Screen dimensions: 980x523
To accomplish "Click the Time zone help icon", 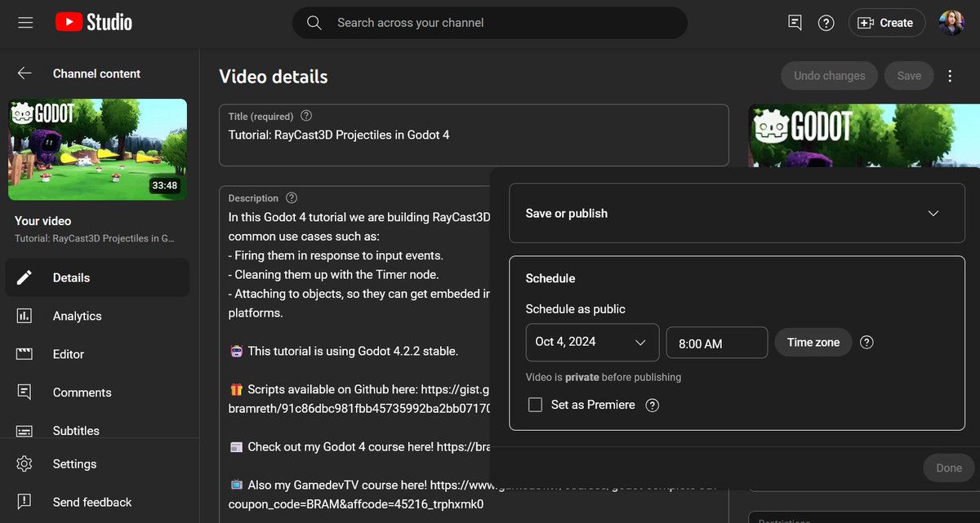I will pyautogui.click(x=867, y=343).
